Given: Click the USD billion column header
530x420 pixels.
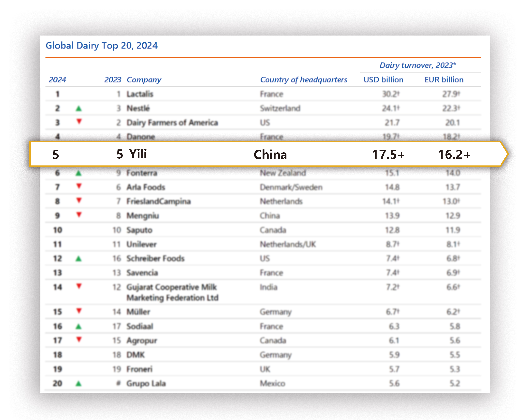Looking at the screenshot, I should (383, 80).
